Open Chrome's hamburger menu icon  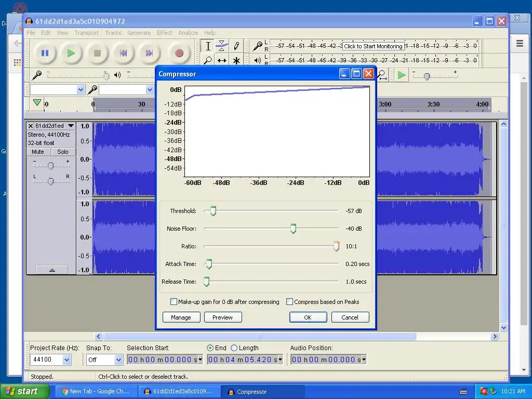520,44
